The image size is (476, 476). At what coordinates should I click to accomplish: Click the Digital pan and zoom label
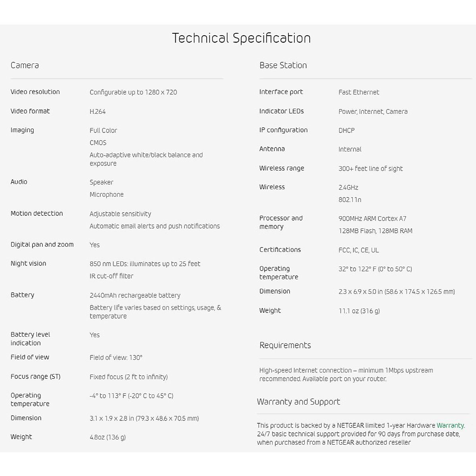pos(42,244)
